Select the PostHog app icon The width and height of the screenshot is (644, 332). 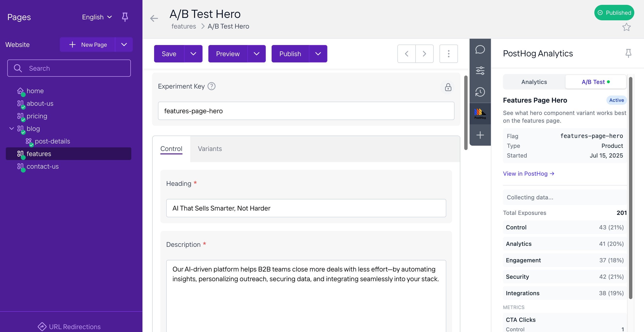click(x=480, y=113)
